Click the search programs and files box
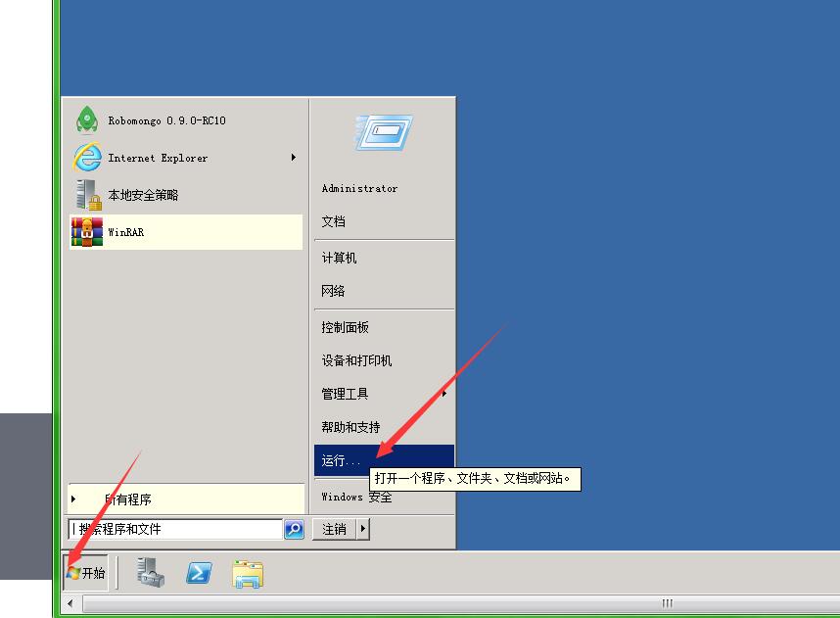Viewport: 840px width, 618px height. click(x=176, y=529)
